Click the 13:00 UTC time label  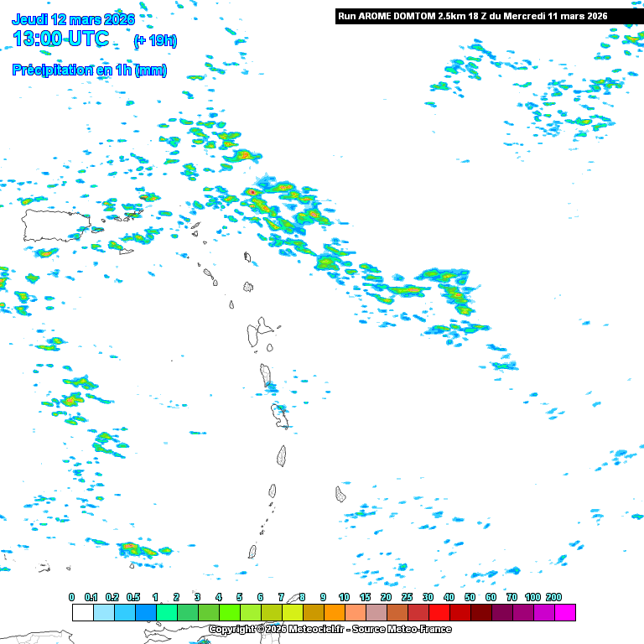pyautogui.click(x=60, y=39)
